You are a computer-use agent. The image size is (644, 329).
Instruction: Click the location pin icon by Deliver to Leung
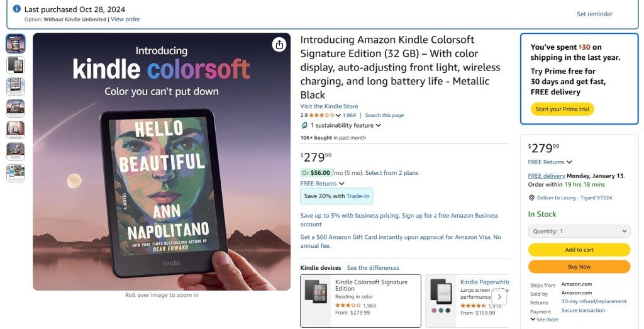pos(531,198)
